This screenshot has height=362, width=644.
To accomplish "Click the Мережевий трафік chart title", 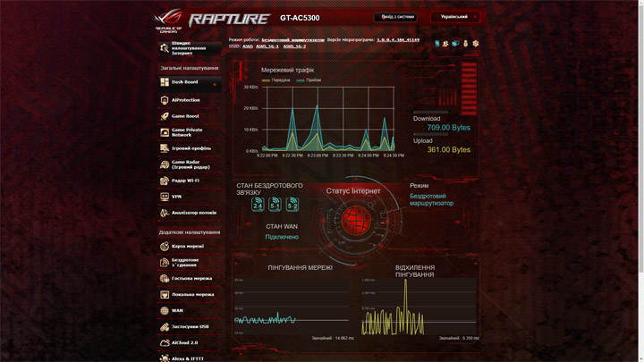I will (x=287, y=71).
